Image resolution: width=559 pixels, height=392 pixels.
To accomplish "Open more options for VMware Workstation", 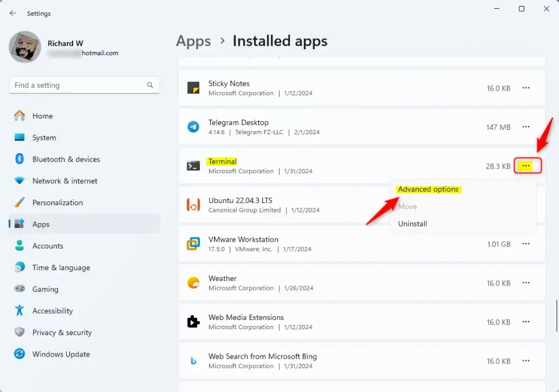I will [526, 243].
